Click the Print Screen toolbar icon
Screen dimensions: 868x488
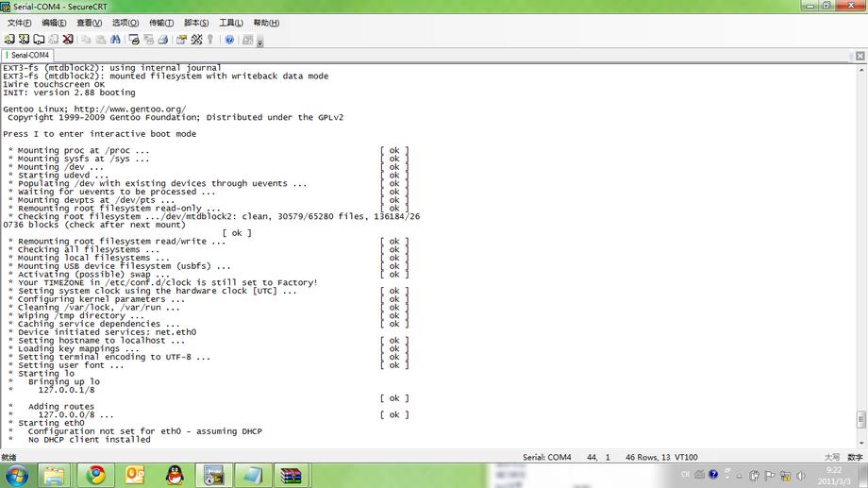tap(134, 40)
